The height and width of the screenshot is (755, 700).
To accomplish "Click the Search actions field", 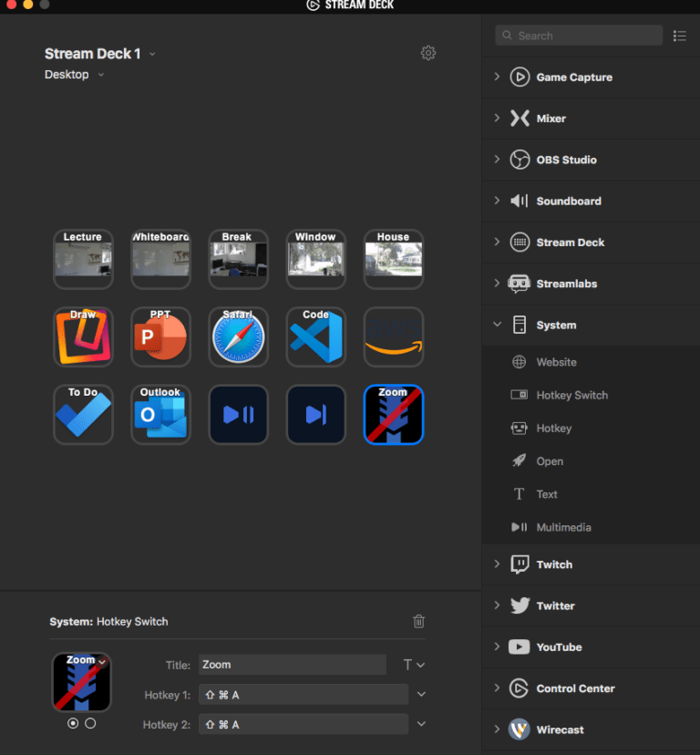I will pyautogui.click(x=579, y=36).
